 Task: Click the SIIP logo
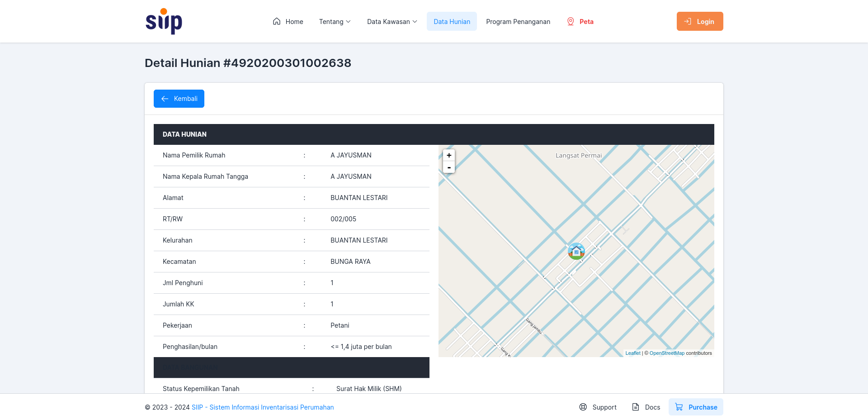(x=164, y=21)
